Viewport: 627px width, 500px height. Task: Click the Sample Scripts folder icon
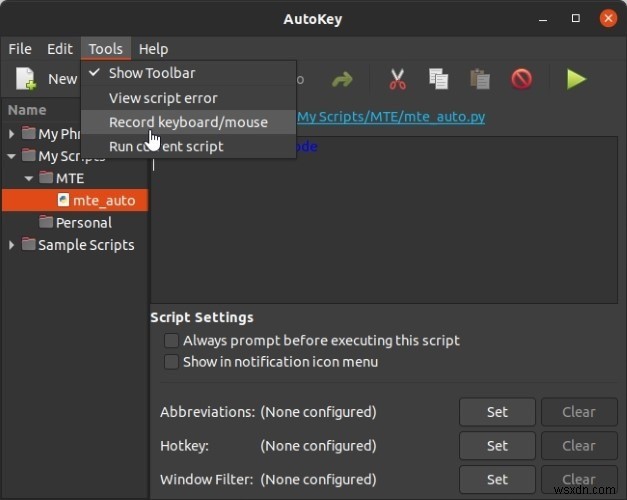(x=28, y=244)
